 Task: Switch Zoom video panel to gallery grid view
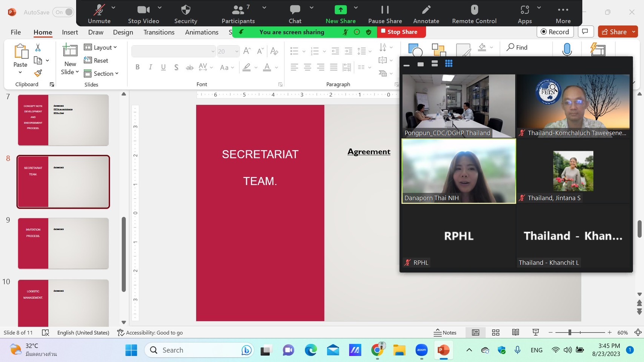[x=449, y=64]
